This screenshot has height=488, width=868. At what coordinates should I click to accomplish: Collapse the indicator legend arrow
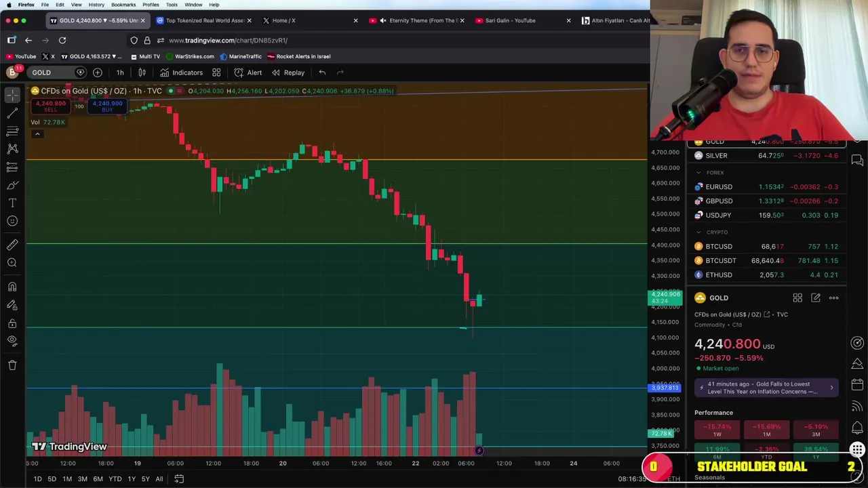(37, 134)
